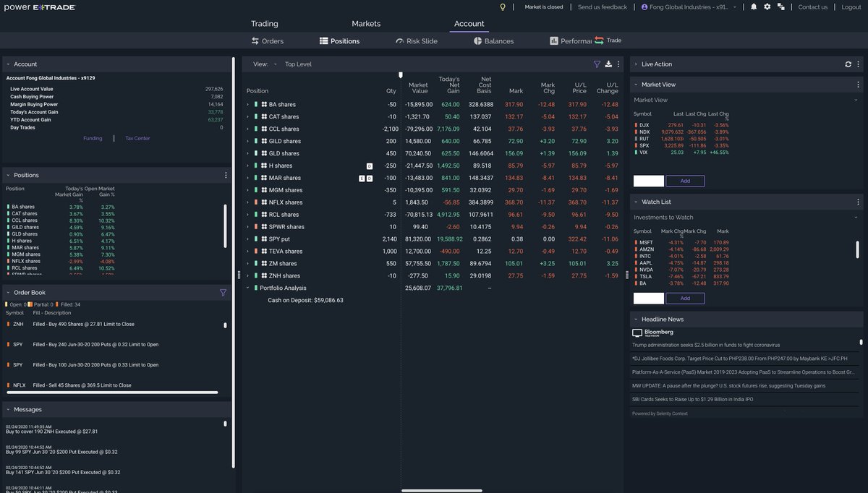
Task: Click the Watch List symbol input field
Action: (x=649, y=298)
